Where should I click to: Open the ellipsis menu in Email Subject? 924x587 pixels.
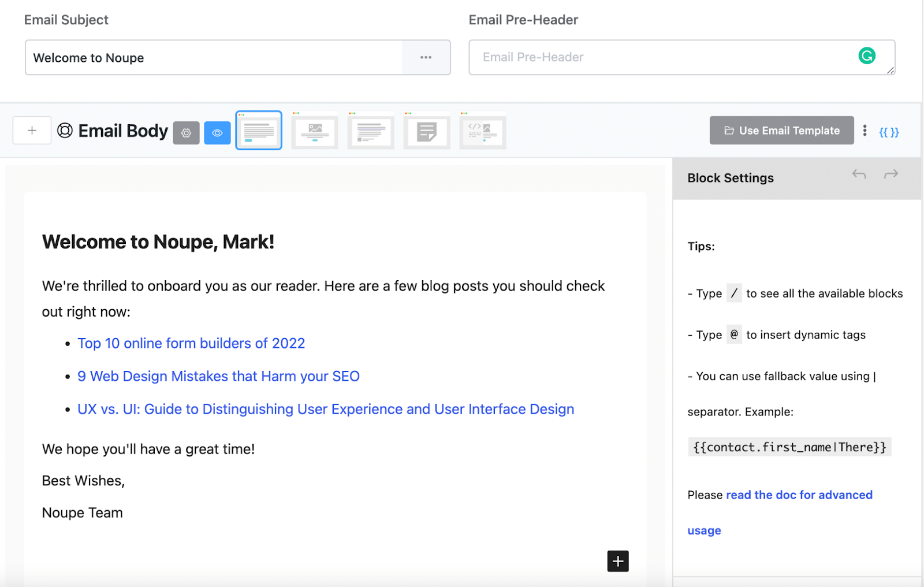pyautogui.click(x=426, y=57)
